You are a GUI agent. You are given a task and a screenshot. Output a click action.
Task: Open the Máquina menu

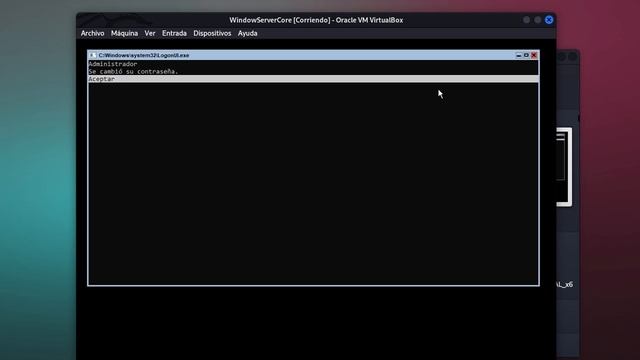(x=124, y=33)
